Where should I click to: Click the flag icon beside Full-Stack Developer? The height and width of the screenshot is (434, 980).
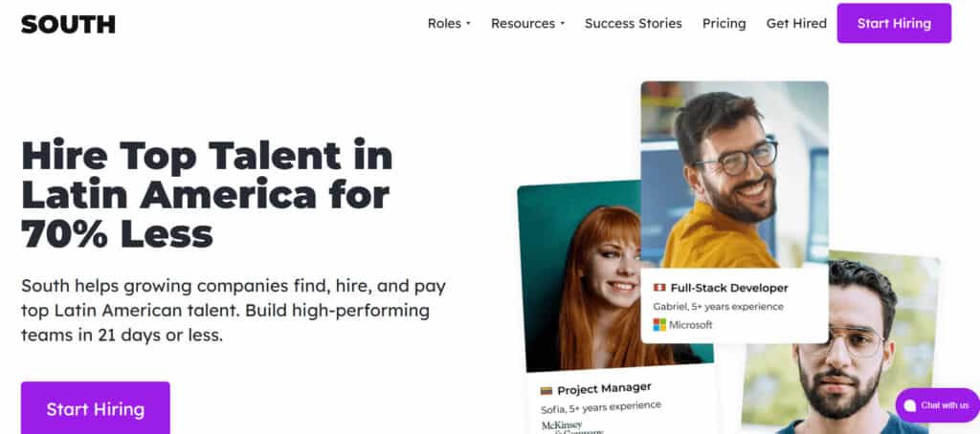point(659,288)
